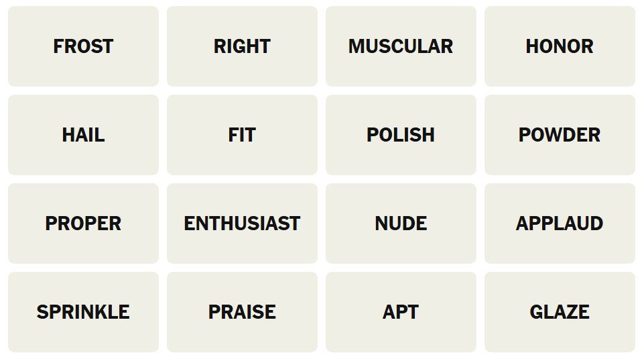Image resolution: width=644 pixels, height=361 pixels.
Task: Pick the HAIL word tile
Action: pyautogui.click(x=83, y=135)
